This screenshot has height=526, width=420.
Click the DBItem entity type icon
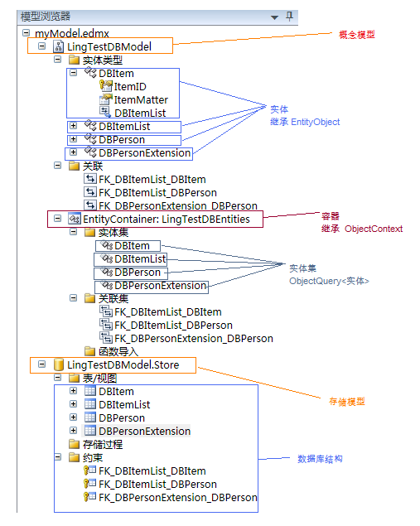point(90,72)
